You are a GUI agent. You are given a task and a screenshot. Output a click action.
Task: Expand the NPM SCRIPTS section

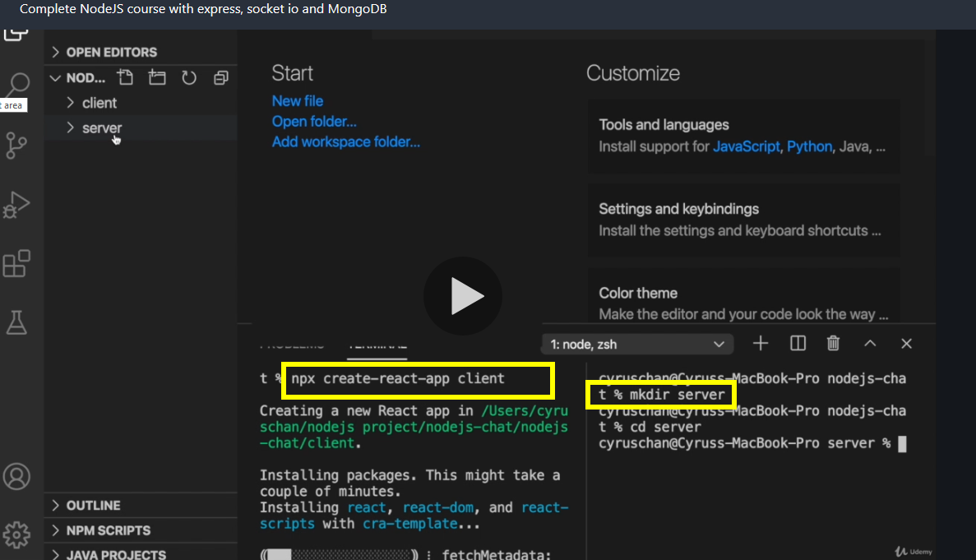pos(141,530)
